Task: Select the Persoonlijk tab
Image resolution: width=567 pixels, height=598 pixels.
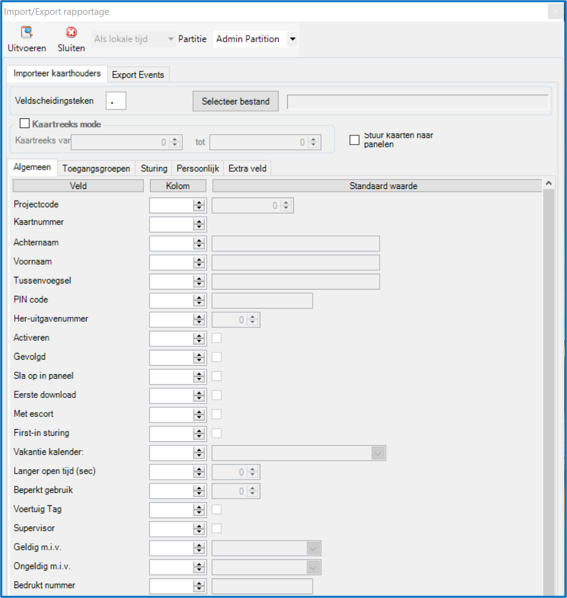Action: coord(198,169)
